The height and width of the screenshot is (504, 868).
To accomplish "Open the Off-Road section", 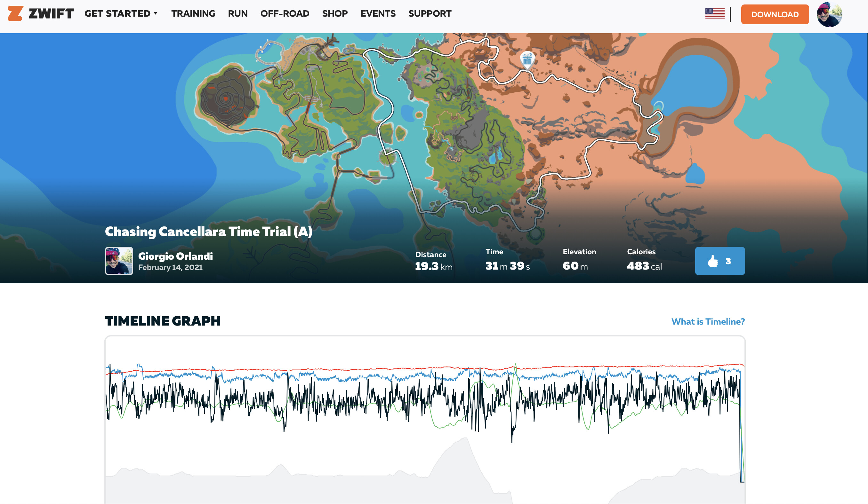I will click(x=285, y=13).
